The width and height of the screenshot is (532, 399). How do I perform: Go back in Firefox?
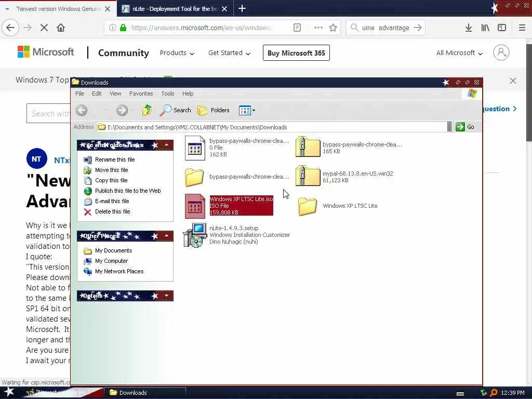click(x=10, y=28)
